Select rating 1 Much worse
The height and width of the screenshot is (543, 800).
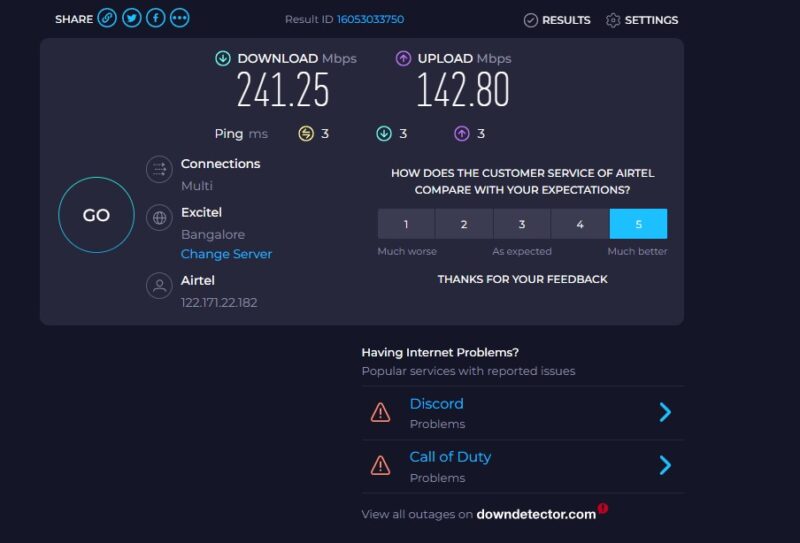406,224
